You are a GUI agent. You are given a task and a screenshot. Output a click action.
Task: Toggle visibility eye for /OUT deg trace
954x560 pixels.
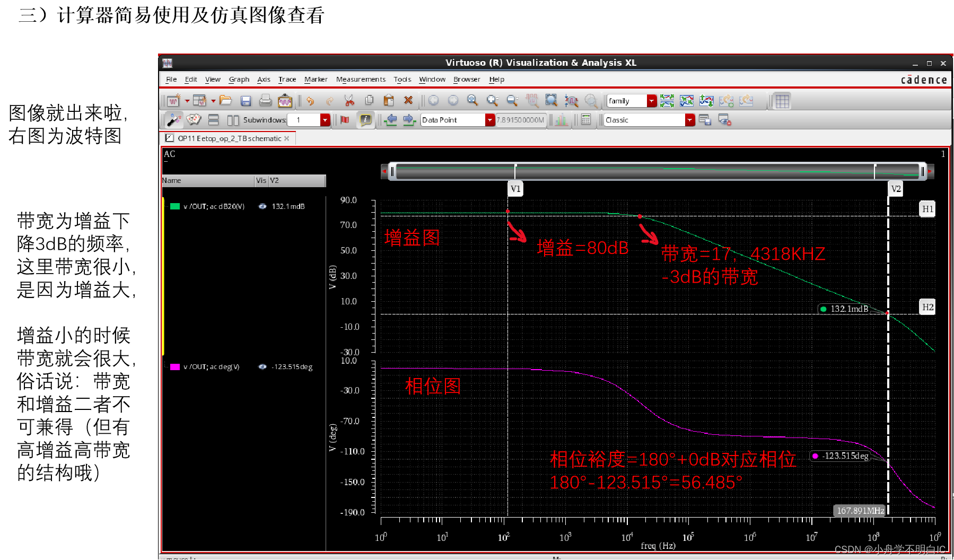pyautogui.click(x=262, y=366)
